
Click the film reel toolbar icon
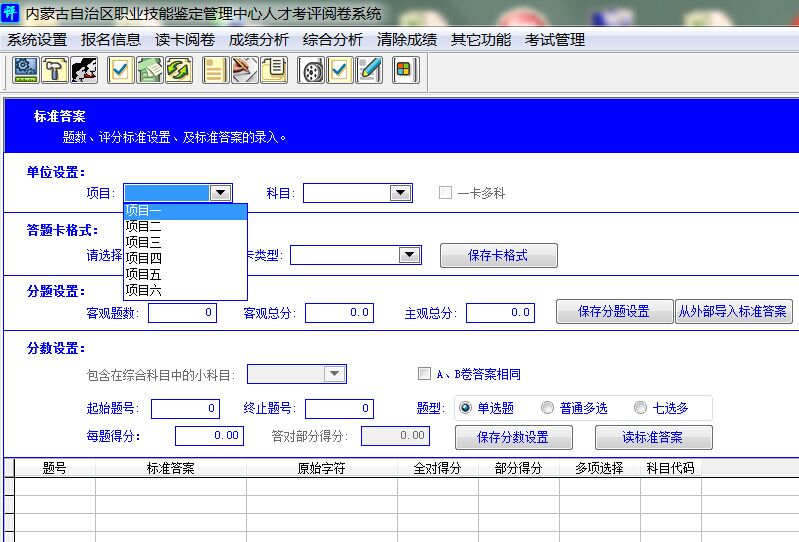(x=312, y=70)
